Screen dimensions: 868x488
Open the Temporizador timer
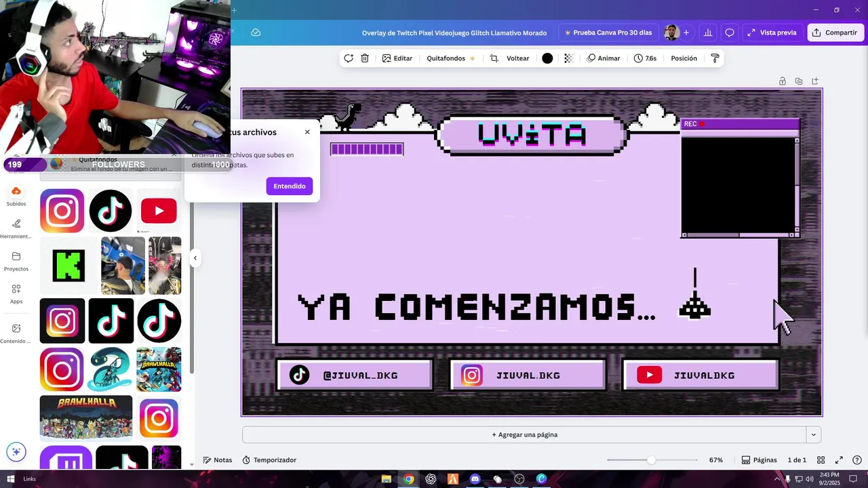pyautogui.click(x=269, y=460)
